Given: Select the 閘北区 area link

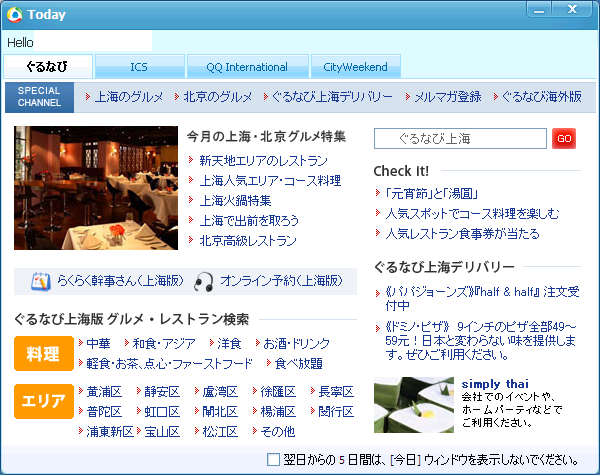Looking at the screenshot, I should [x=220, y=411].
